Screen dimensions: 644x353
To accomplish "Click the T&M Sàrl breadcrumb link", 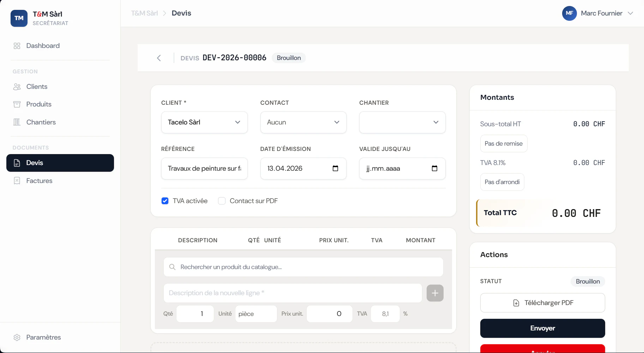I will click(144, 13).
